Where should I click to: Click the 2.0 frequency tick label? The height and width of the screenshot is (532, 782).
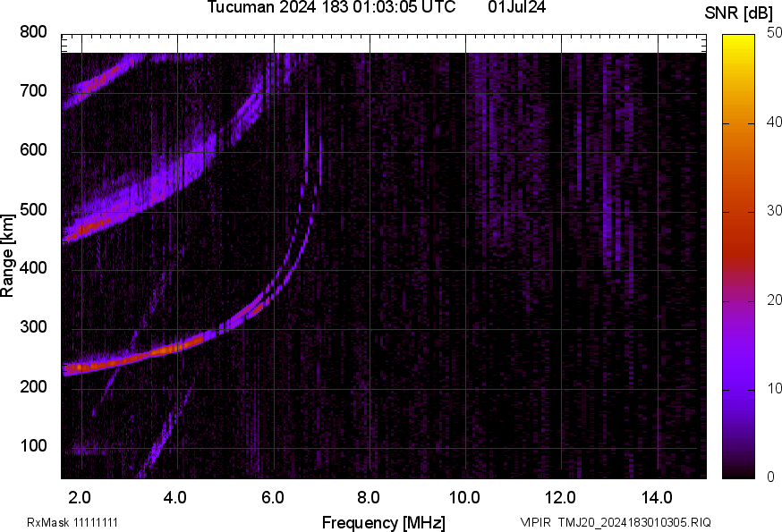coord(80,498)
